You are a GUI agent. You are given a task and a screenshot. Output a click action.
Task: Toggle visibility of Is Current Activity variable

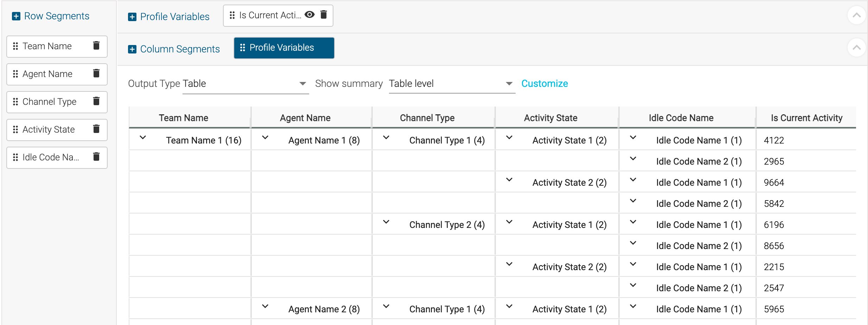309,15
